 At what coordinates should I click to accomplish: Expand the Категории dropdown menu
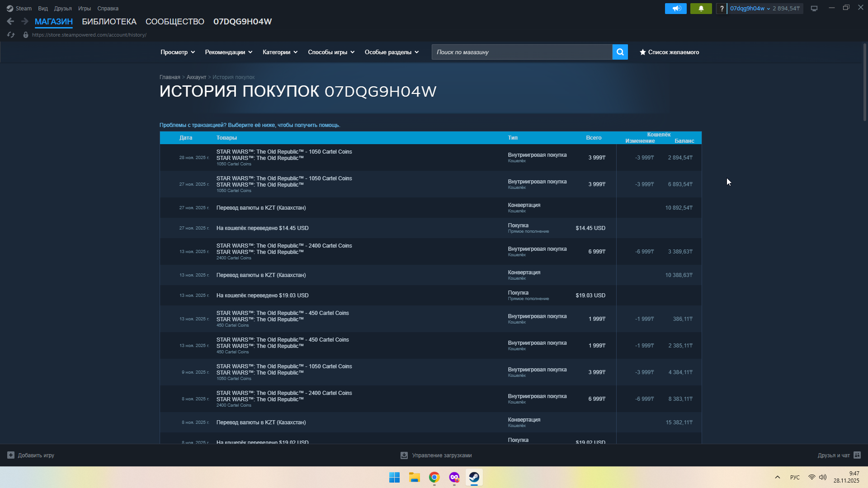(280, 52)
